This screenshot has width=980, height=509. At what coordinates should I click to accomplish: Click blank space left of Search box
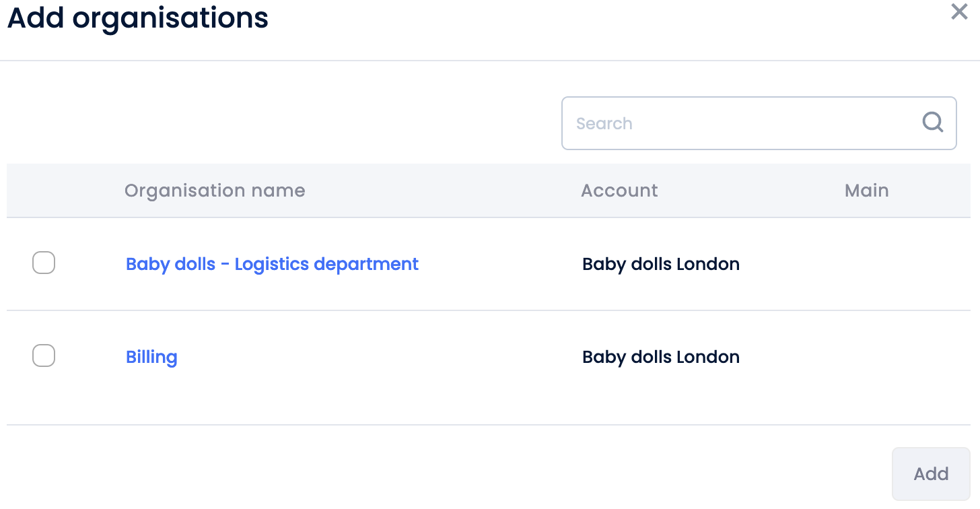point(283,123)
